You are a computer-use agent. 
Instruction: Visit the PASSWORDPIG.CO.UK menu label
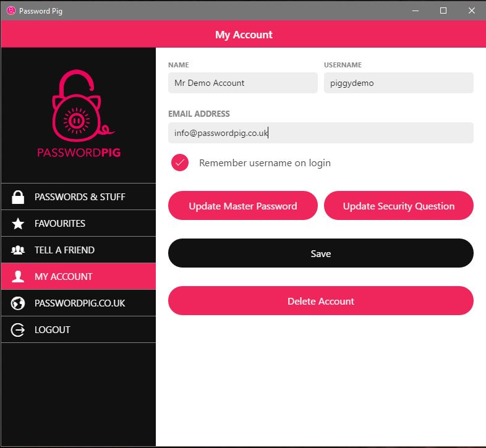click(80, 303)
